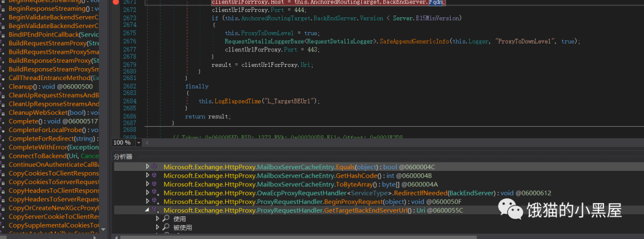Image resolution: width=644 pixels, height=239 pixels.
Task: Remove the red breakpoint dot at line 2671
Action: coord(116,2)
